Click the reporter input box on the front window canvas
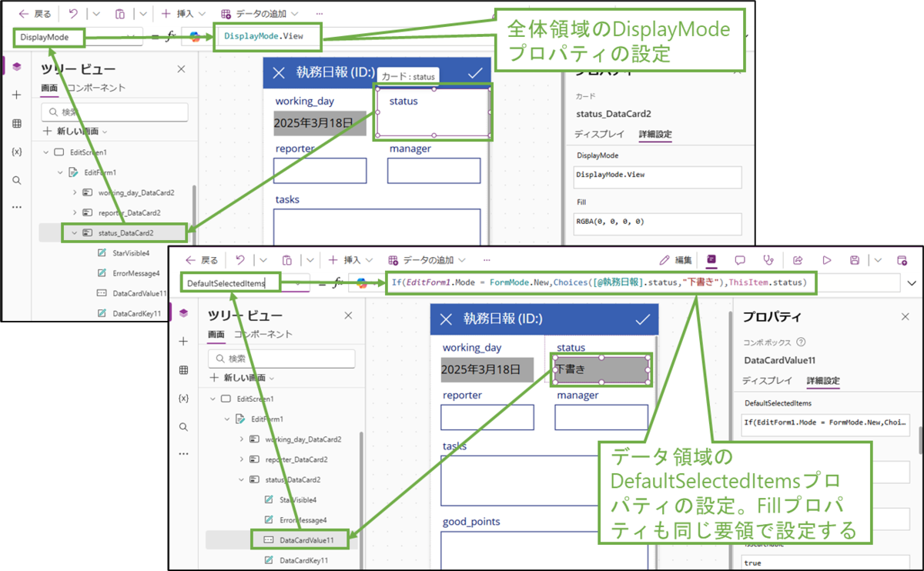 [487, 417]
